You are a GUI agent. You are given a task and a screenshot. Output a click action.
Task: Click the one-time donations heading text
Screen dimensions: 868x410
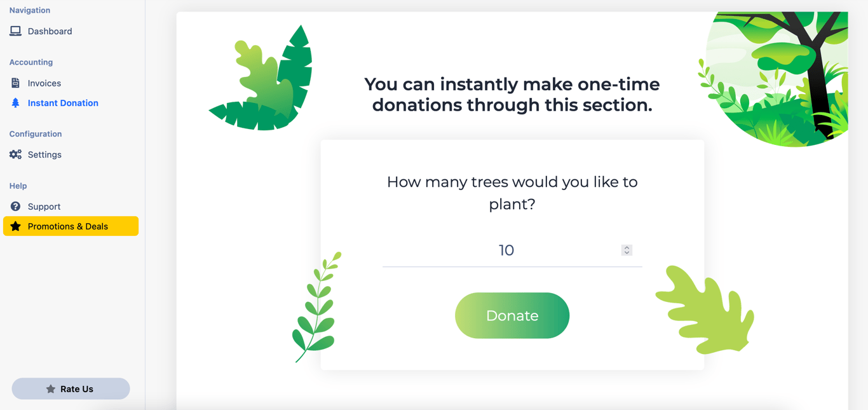(x=512, y=94)
